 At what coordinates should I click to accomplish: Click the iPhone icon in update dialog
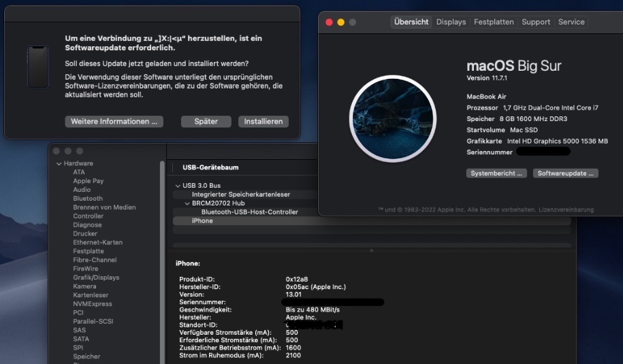(x=37, y=67)
